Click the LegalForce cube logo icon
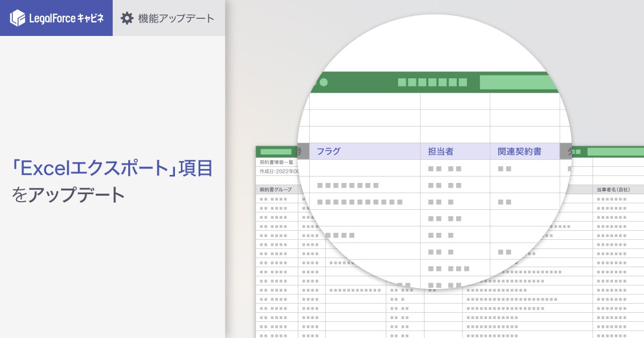The height and width of the screenshot is (338, 644). [x=18, y=18]
